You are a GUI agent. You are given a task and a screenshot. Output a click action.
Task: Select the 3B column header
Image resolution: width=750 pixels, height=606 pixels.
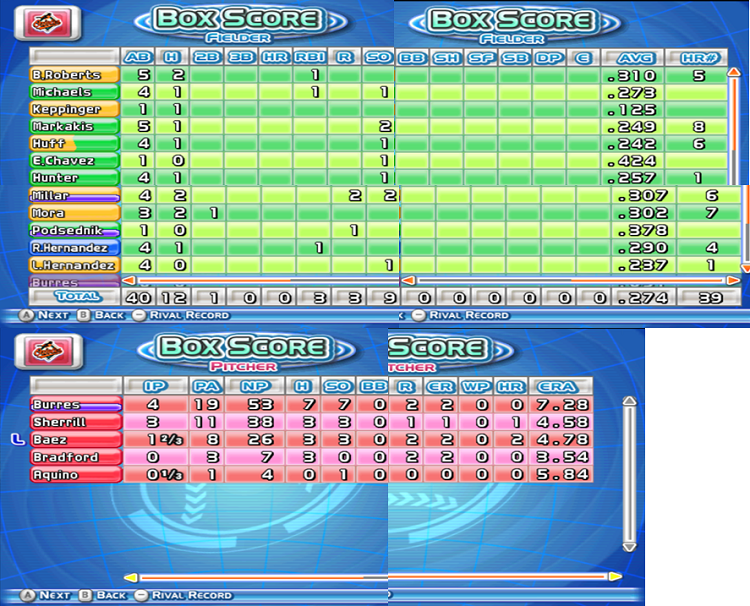coord(241,57)
